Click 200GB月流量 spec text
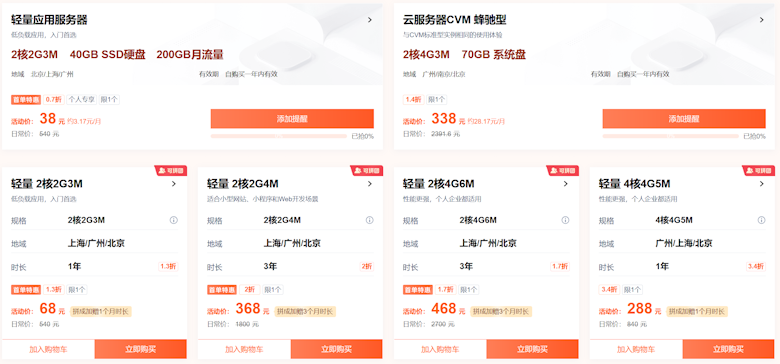780x364 pixels. (190, 55)
